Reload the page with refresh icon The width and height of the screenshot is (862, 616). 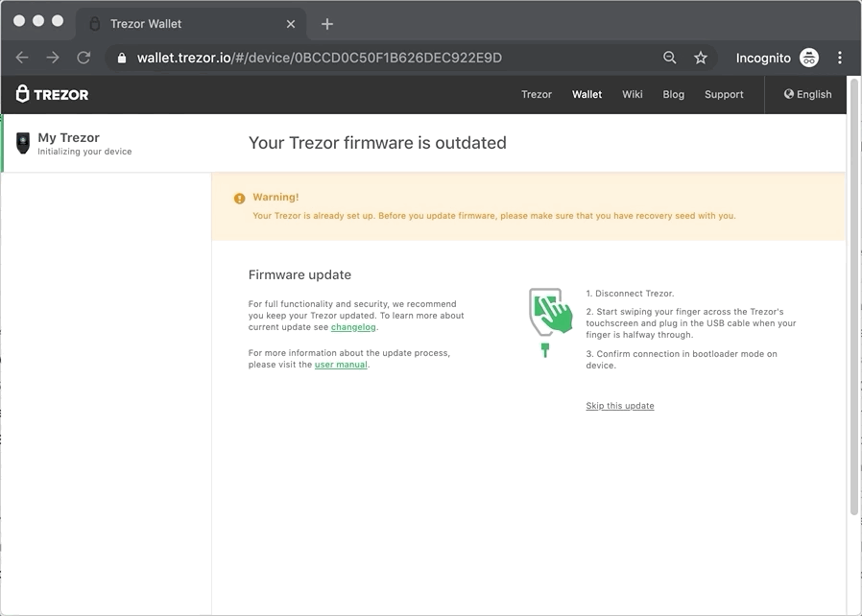pyautogui.click(x=84, y=58)
